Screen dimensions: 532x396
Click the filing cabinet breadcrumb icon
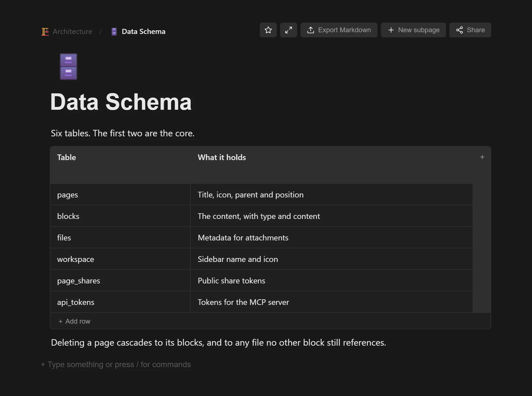[x=114, y=32]
